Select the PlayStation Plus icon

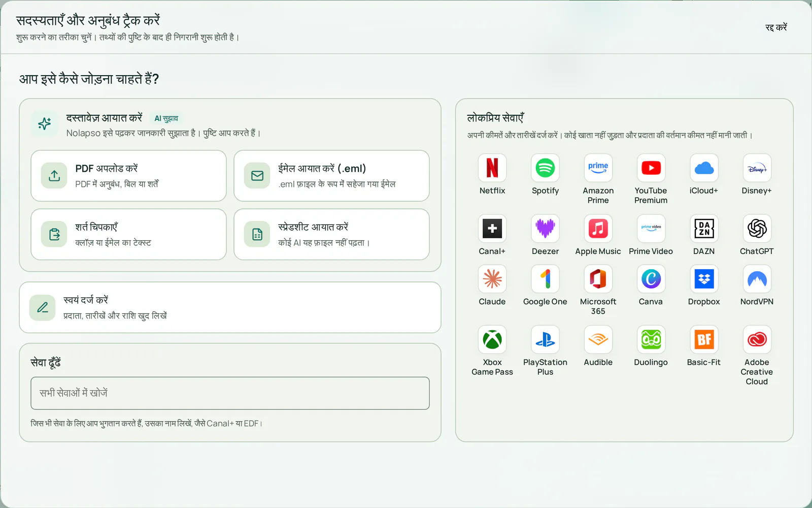[545, 339]
